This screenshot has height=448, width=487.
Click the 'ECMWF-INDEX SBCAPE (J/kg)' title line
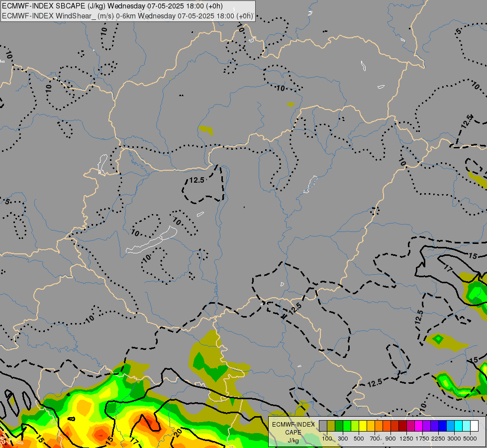click(112, 6)
